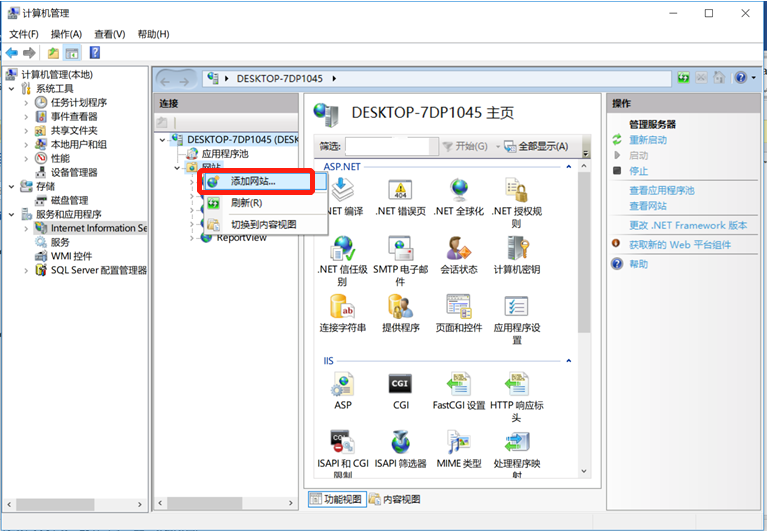Screen dimensions: 767x531
Task: Open the 页面和控件 feature icon
Action: (459, 306)
